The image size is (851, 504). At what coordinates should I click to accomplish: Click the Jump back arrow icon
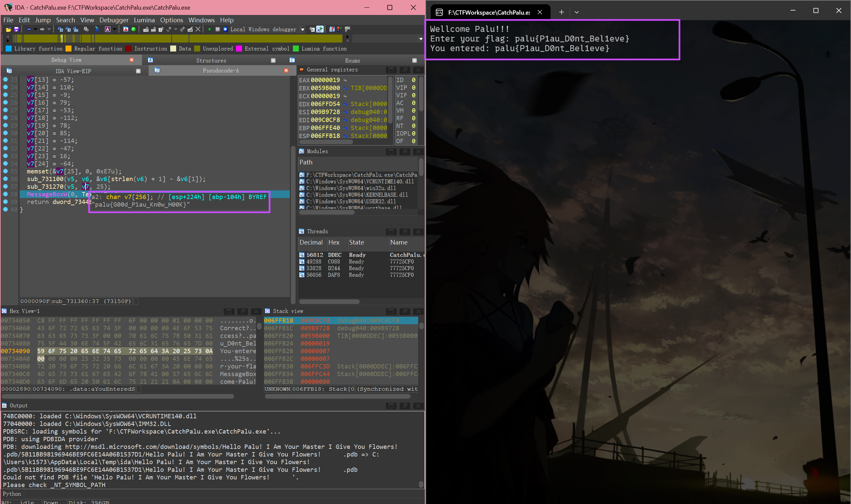[29, 30]
